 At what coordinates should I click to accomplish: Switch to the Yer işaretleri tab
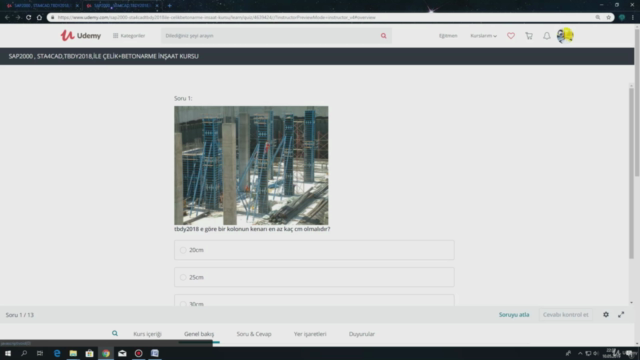tap(310, 334)
